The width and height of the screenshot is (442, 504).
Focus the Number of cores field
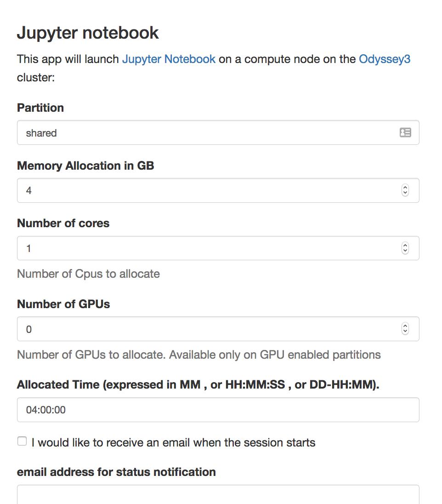pyautogui.click(x=218, y=248)
